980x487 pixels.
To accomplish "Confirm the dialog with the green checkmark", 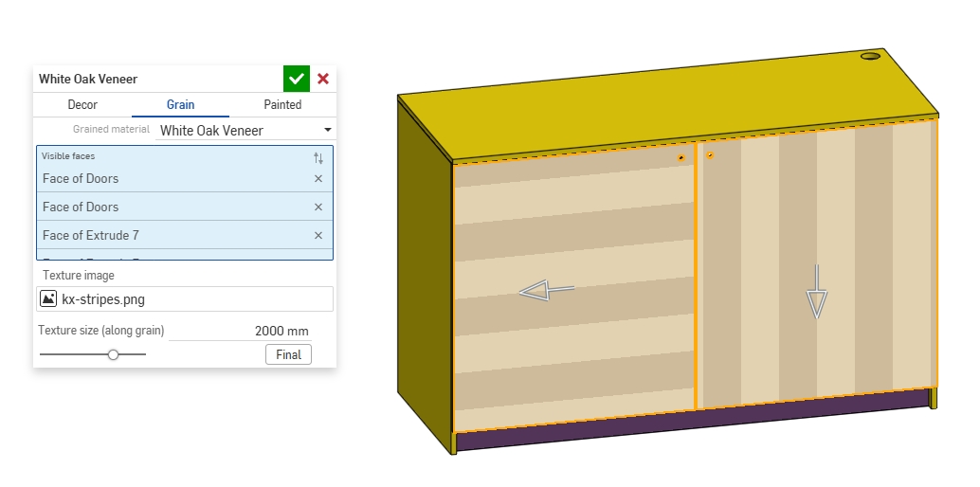I will [297, 79].
